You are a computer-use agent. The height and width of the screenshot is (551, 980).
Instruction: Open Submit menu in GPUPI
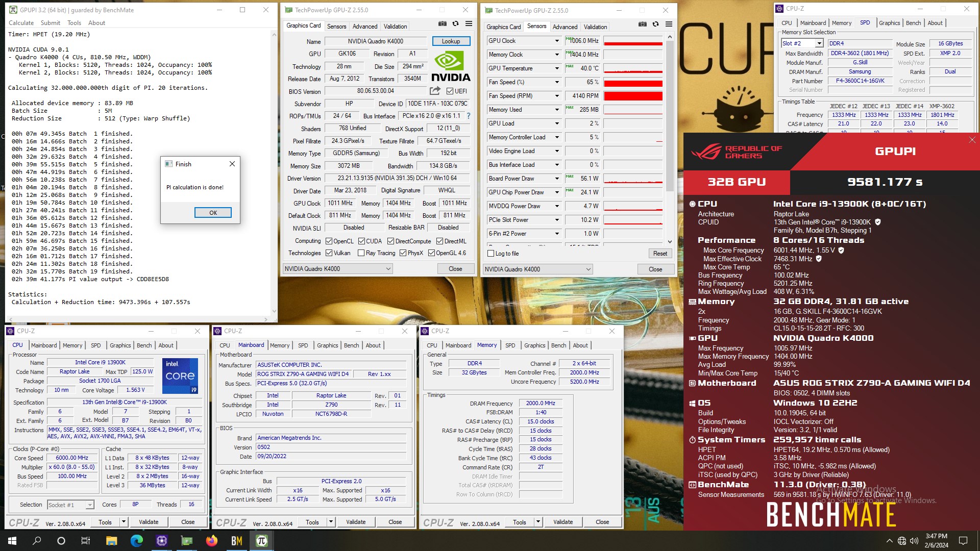[51, 23]
